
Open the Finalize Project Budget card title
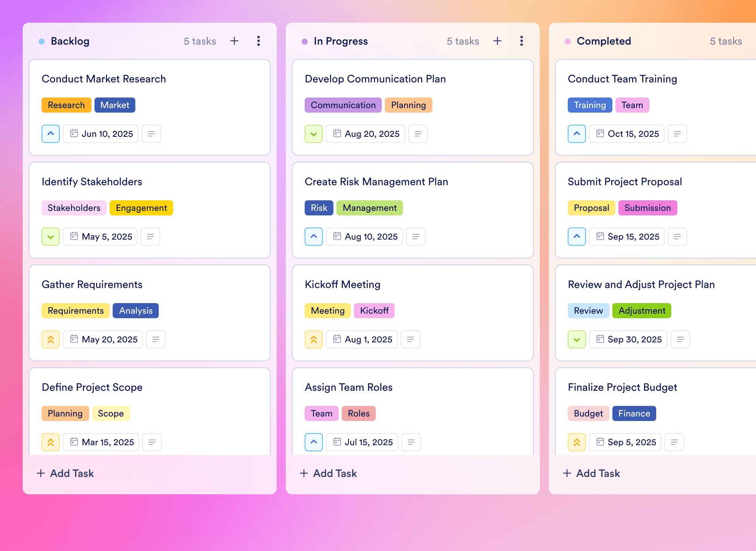click(622, 387)
